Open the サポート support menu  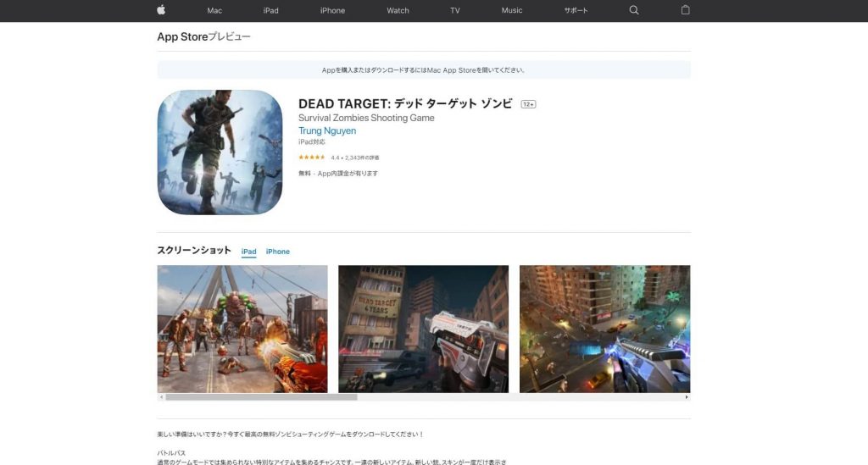coord(576,10)
